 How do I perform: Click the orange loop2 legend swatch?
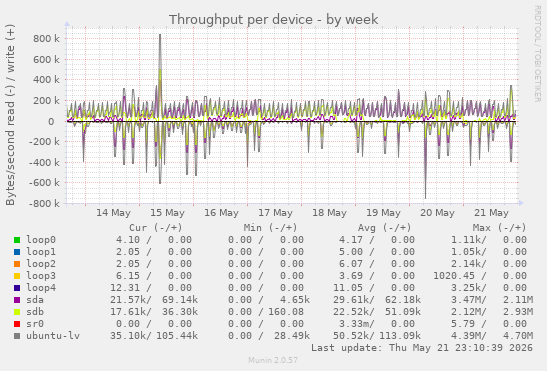[x=17, y=264]
